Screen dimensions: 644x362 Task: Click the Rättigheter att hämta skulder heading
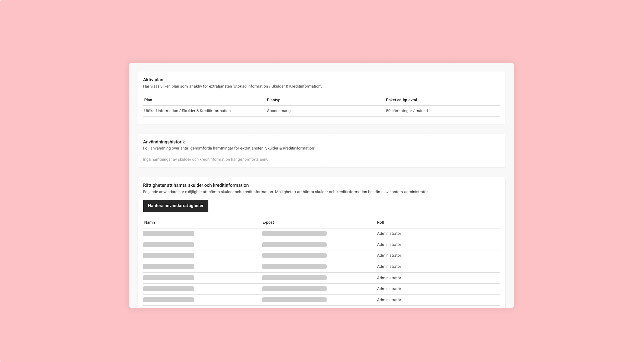click(x=196, y=185)
